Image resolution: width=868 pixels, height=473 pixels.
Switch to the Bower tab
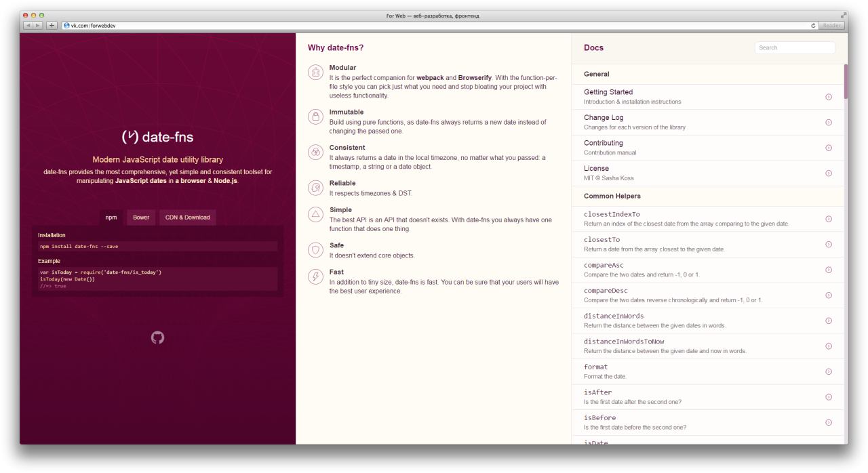click(141, 218)
